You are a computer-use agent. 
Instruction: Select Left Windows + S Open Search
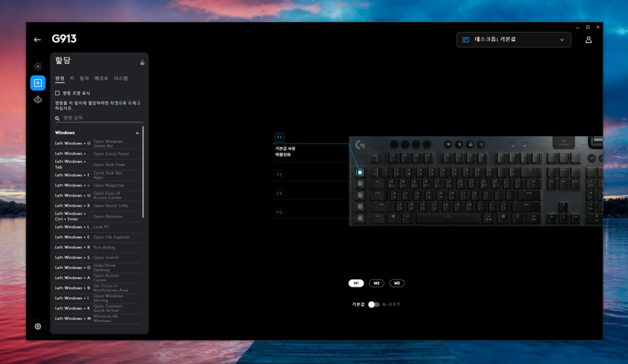(98, 257)
